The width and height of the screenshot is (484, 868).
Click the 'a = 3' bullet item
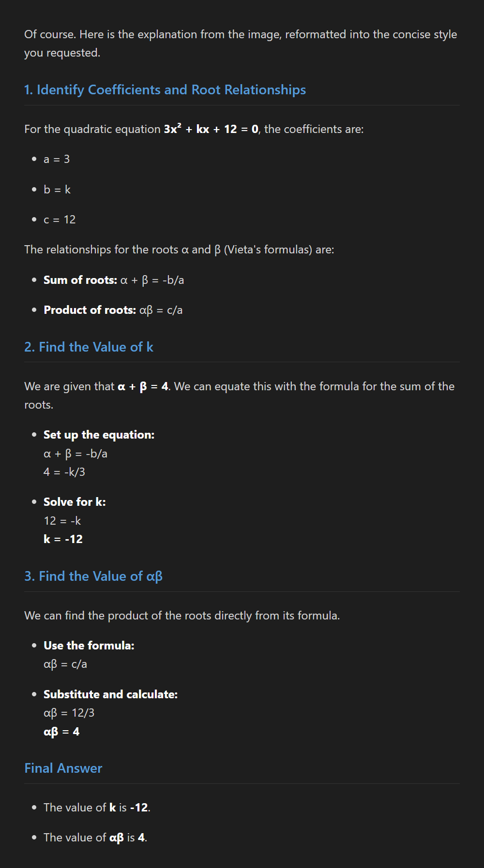click(x=57, y=160)
